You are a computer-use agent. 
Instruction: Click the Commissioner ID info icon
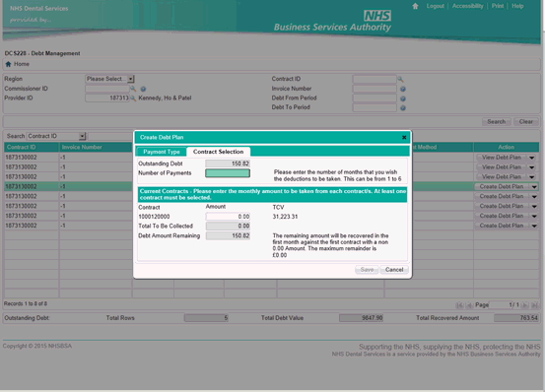point(143,89)
